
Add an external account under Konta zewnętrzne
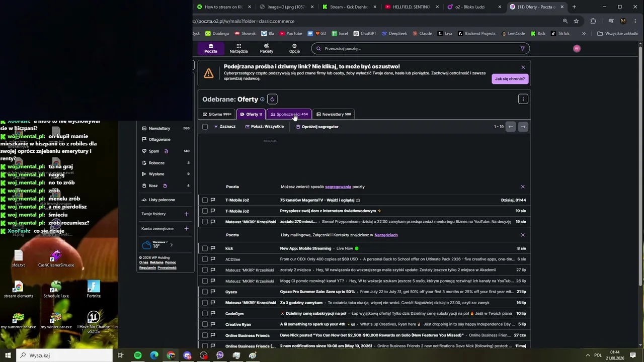click(x=186, y=228)
